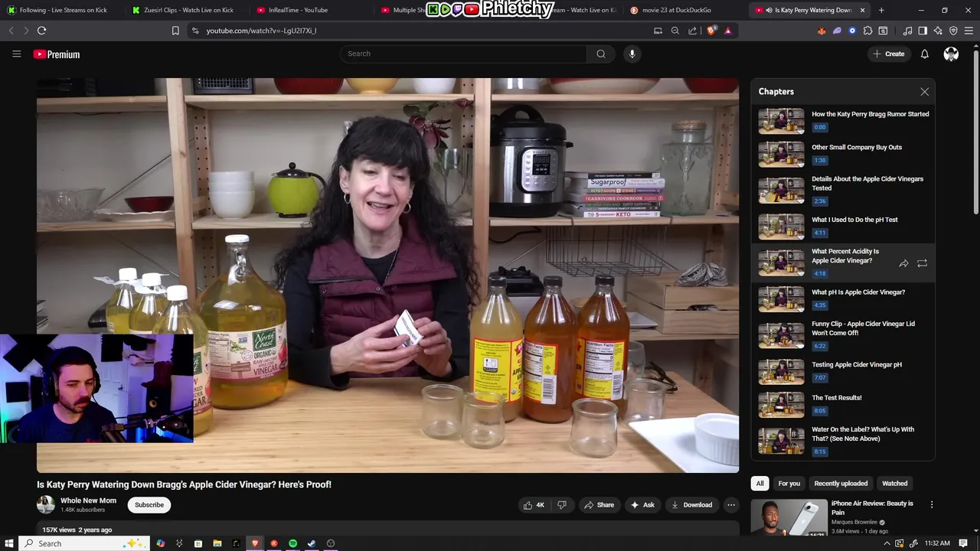Open Whole New Mom channel name
Viewport: 980px width, 551px height.
click(x=88, y=500)
